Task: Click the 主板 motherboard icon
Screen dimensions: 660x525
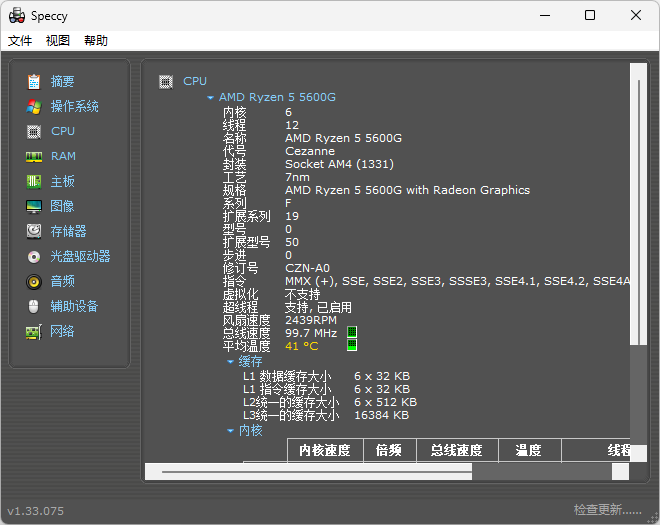Action: [x=34, y=181]
